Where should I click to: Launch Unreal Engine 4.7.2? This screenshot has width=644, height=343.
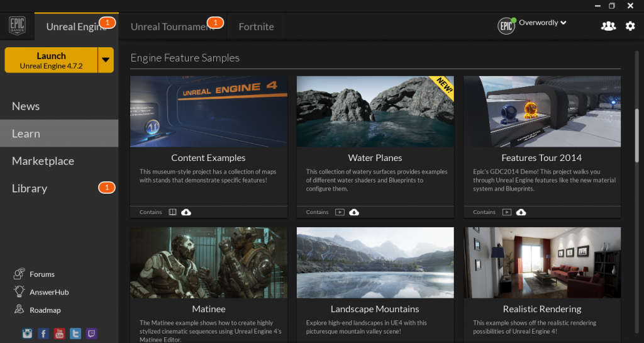pyautogui.click(x=51, y=60)
